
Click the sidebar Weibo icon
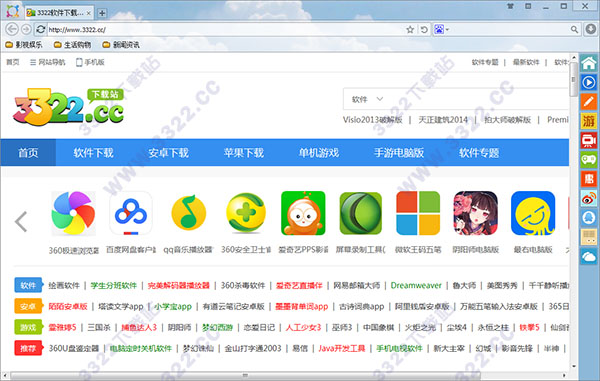589,198
